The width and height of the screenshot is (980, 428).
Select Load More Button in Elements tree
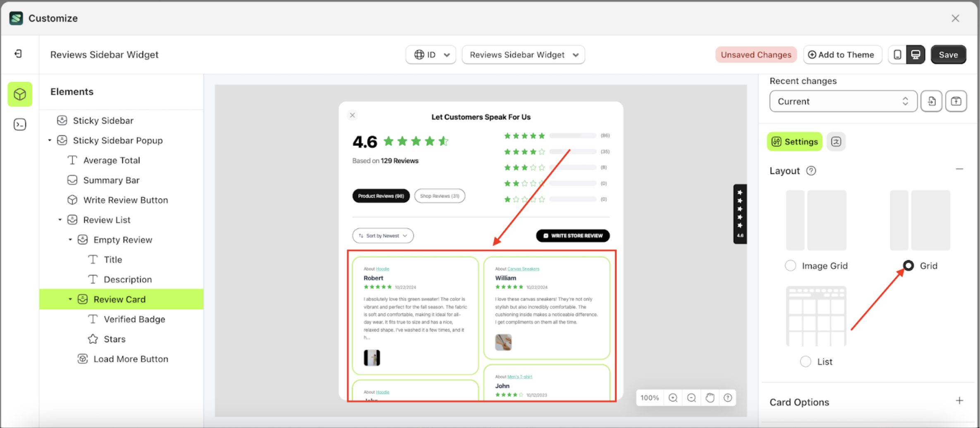point(131,359)
